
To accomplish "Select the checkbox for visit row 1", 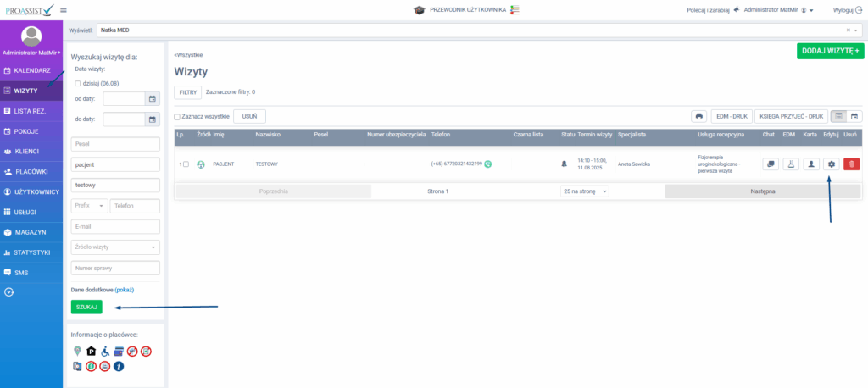I will (x=186, y=164).
